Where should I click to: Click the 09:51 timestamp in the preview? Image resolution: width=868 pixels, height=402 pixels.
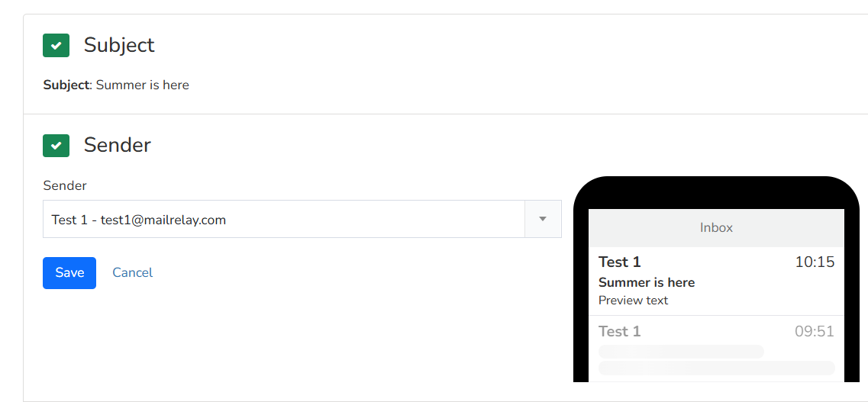(x=815, y=331)
